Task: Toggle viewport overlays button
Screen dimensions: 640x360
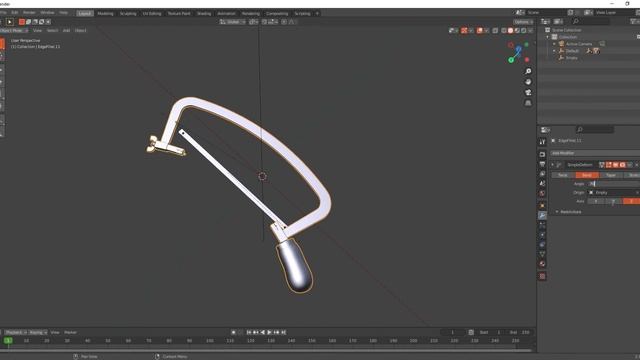Action: (480, 31)
